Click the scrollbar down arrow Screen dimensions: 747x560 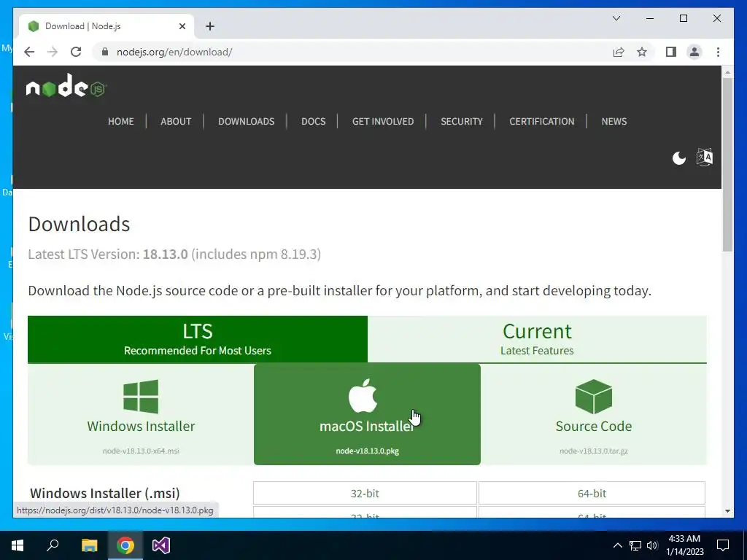point(727,511)
